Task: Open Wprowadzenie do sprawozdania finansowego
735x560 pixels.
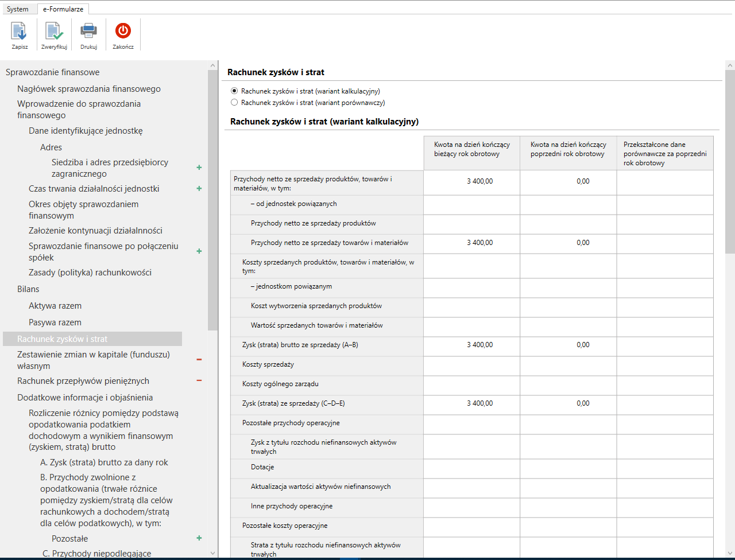Action: [79, 110]
